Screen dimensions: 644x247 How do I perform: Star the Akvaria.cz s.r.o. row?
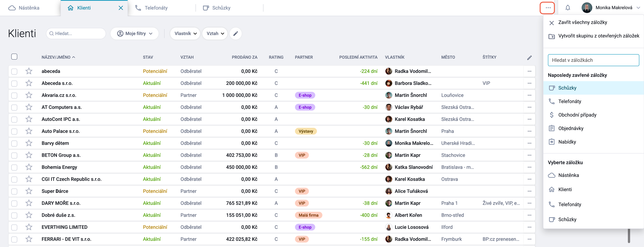tap(29, 95)
